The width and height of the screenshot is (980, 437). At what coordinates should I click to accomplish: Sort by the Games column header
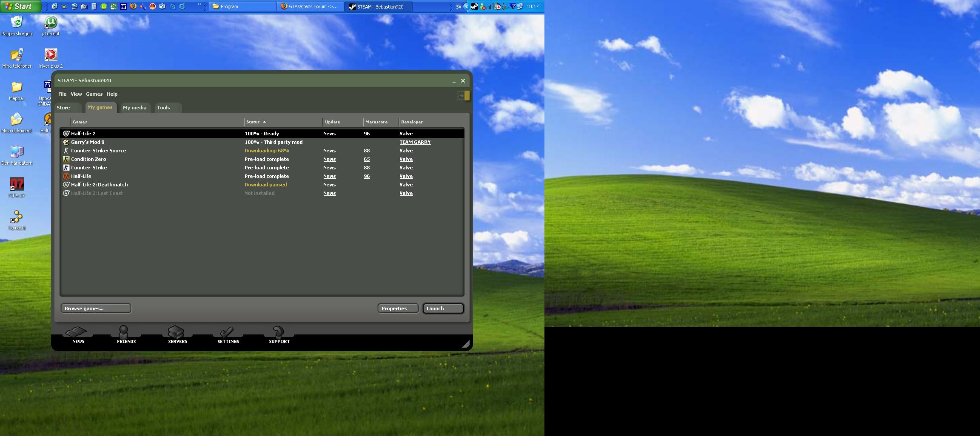pyautogui.click(x=157, y=122)
